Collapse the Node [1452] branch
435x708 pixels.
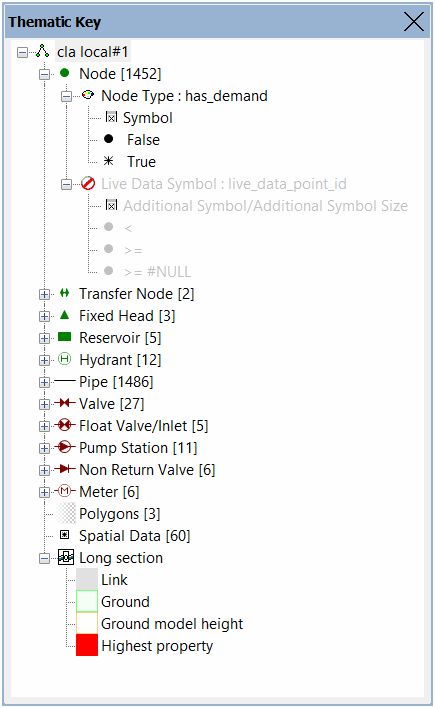pos(44,74)
